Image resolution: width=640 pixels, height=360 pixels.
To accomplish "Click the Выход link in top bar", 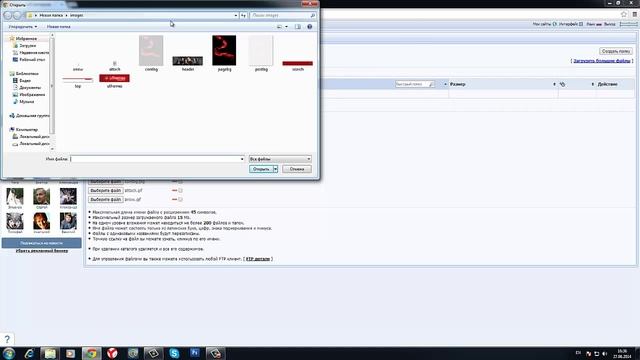I will point(609,24).
